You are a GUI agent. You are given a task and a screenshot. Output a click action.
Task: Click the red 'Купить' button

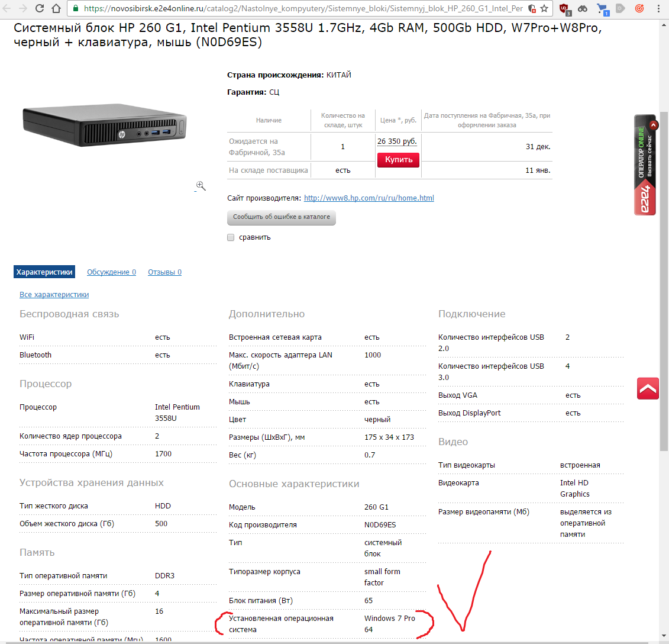point(399,160)
